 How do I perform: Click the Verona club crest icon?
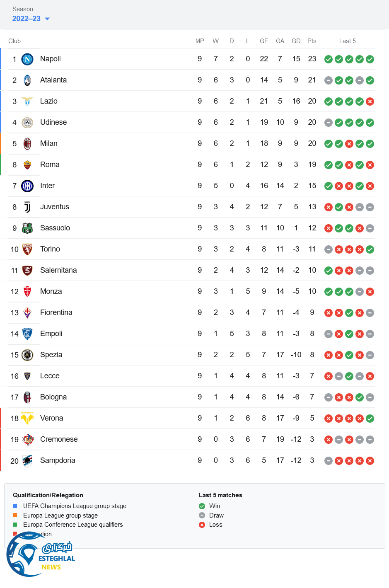pos(27,419)
